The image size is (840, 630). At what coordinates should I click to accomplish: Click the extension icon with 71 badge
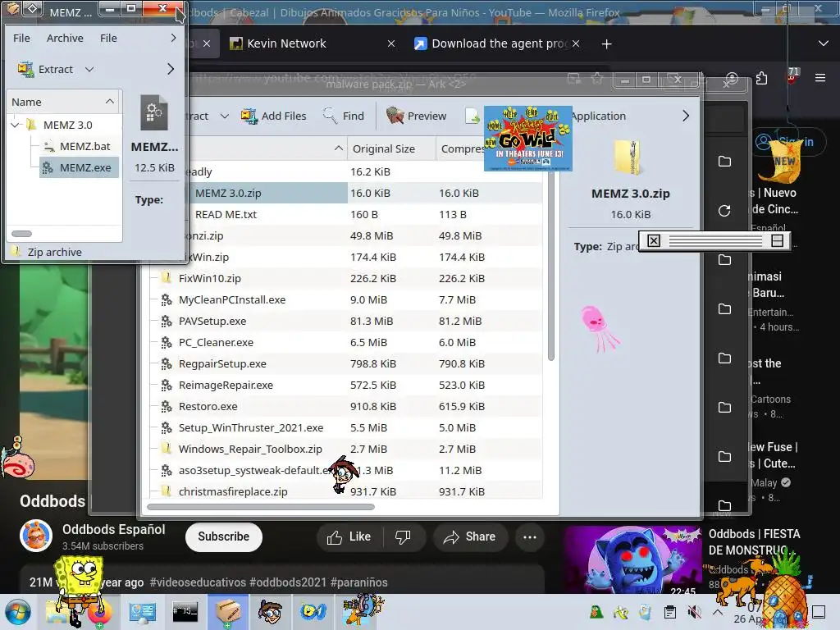click(792, 75)
